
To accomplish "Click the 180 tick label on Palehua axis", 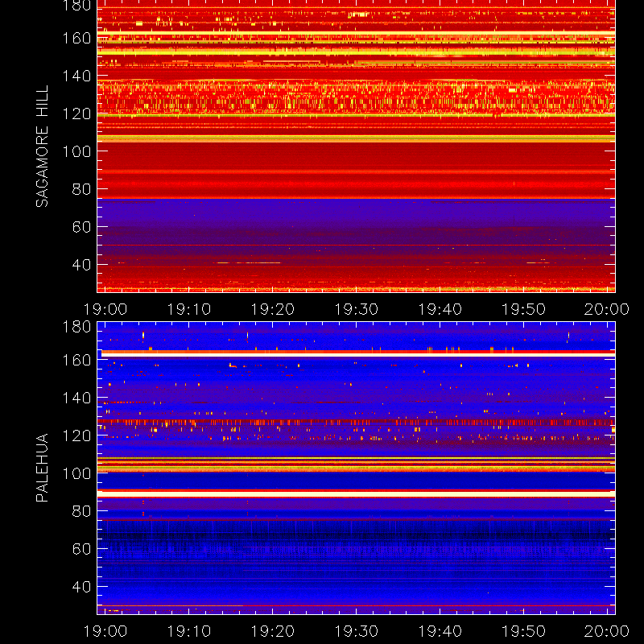I will click(76, 327).
